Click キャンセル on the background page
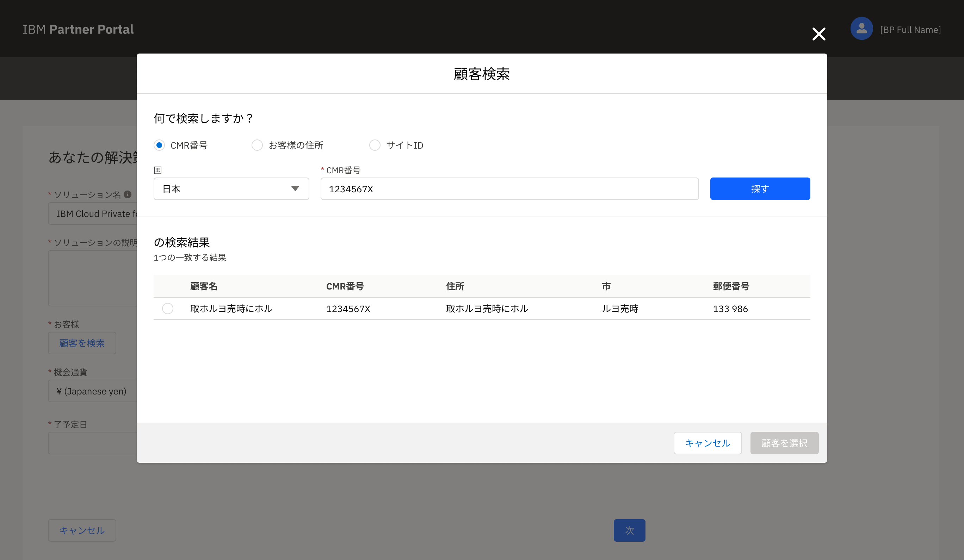This screenshot has width=964, height=560. [82, 530]
